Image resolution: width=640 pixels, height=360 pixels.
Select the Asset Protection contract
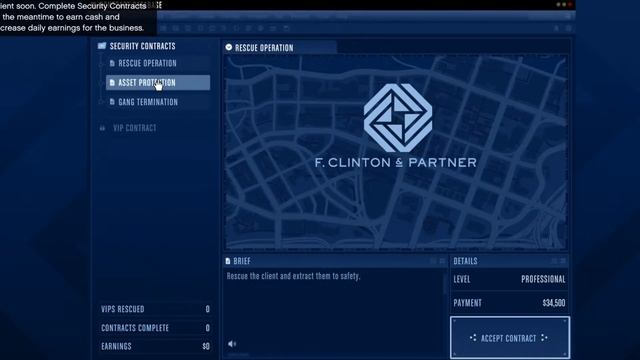coord(158,82)
